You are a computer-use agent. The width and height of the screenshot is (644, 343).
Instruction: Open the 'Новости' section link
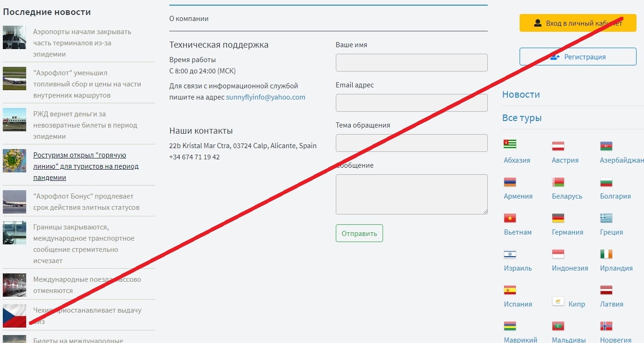click(x=521, y=94)
